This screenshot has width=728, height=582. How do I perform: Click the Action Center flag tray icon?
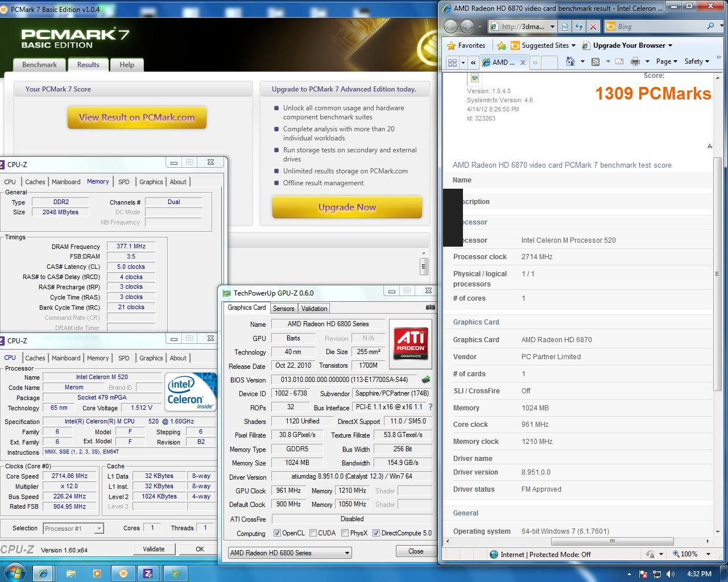643,573
